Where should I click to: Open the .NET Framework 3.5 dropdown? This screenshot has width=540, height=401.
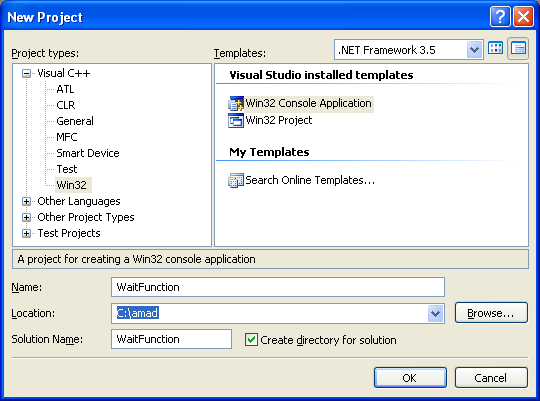click(x=475, y=50)
